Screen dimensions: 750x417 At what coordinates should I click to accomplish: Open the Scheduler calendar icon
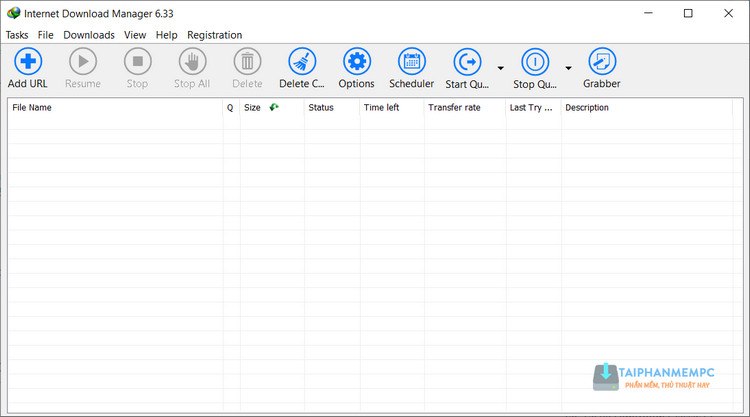coord(411,62)
